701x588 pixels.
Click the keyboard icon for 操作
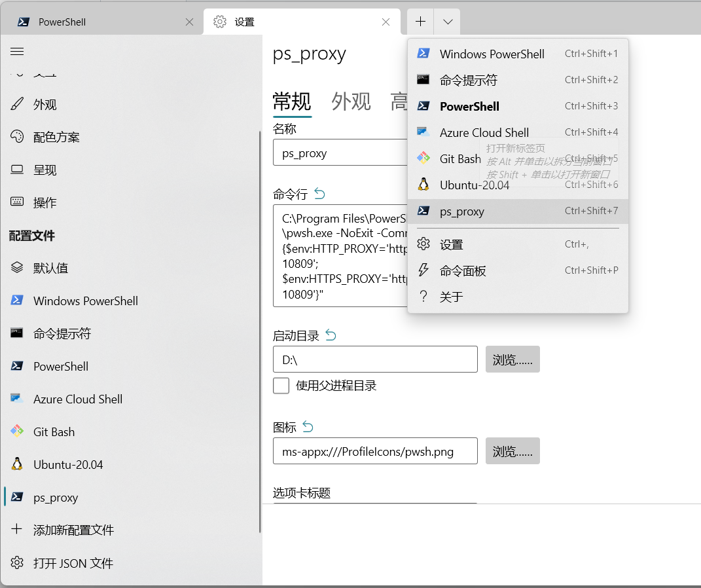point(17,202)
